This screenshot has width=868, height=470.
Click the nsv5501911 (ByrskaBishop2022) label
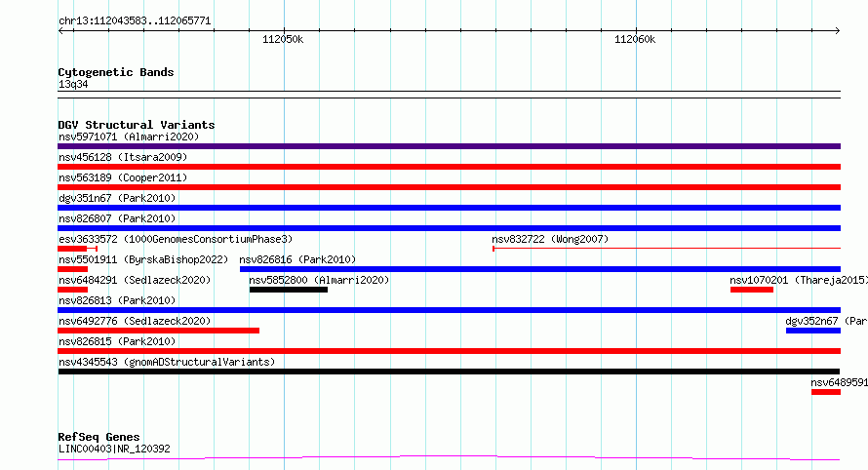point(143,259)
